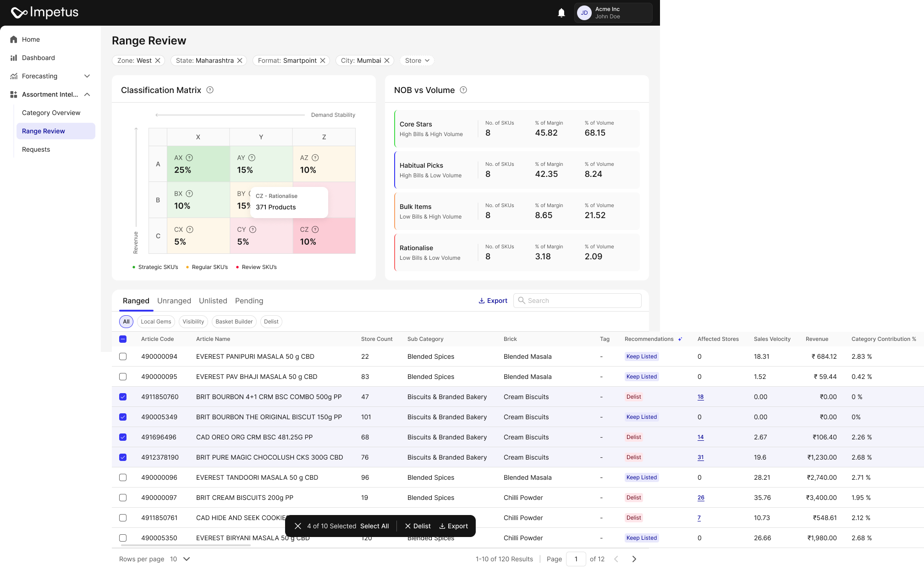This screenshot has width=924, height=570.
Task: Open Classification Matrix help icon
Action: click(x=210, y=90)
